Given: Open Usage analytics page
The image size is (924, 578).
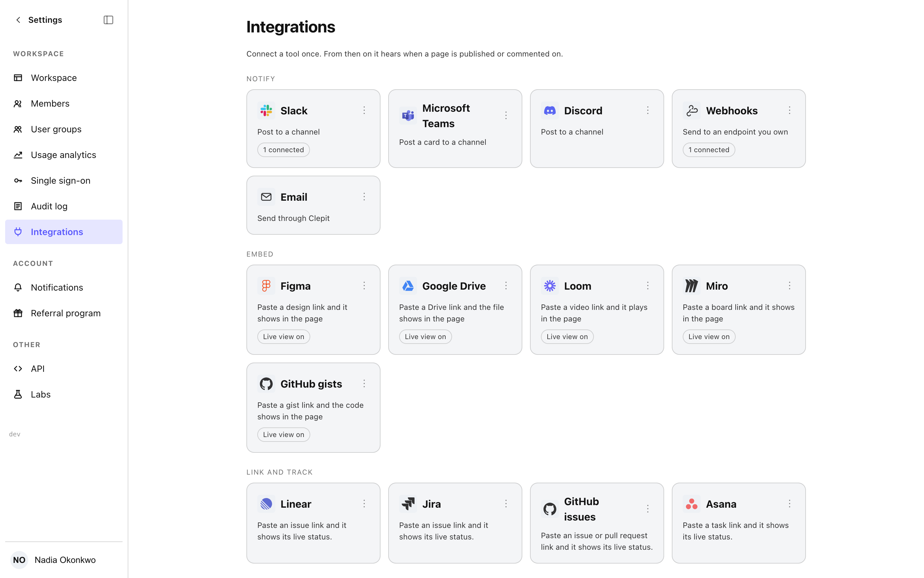Looking at the screenshot, I should pyautogui.click(x=64, y=155).
